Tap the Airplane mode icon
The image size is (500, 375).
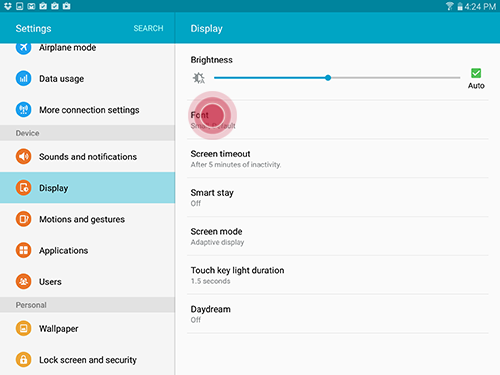point(23,49)
